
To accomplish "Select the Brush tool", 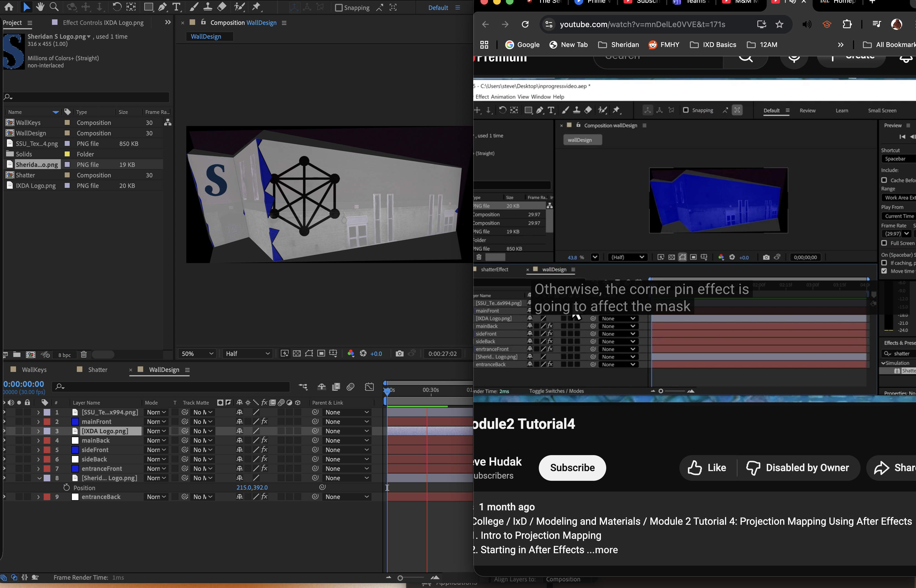I will pos(193,7).
